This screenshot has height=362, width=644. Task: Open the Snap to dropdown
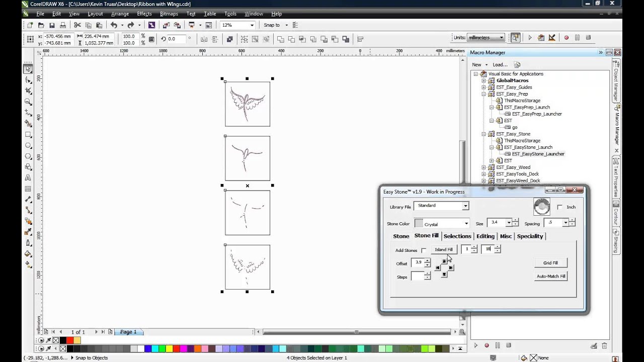tap(287, 25)
